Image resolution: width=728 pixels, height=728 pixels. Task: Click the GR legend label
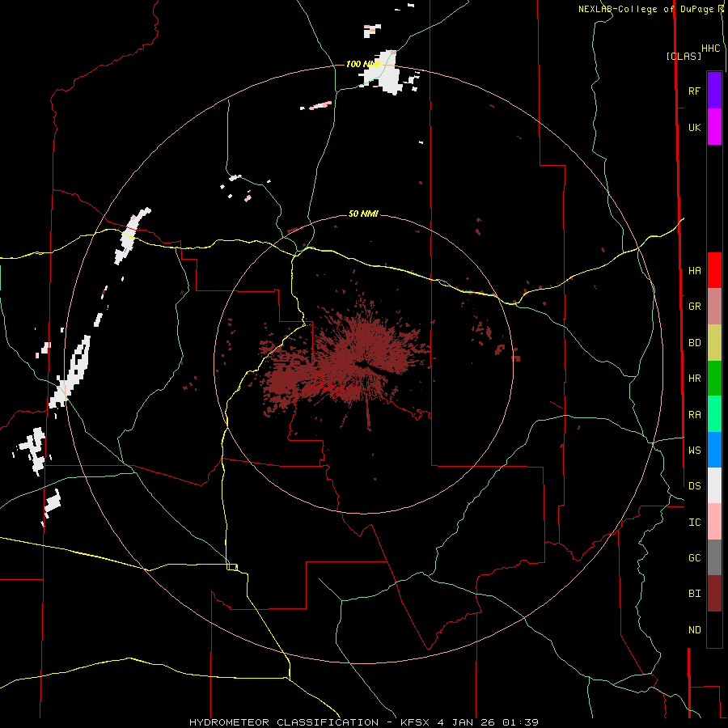click(x=694, y=307)
